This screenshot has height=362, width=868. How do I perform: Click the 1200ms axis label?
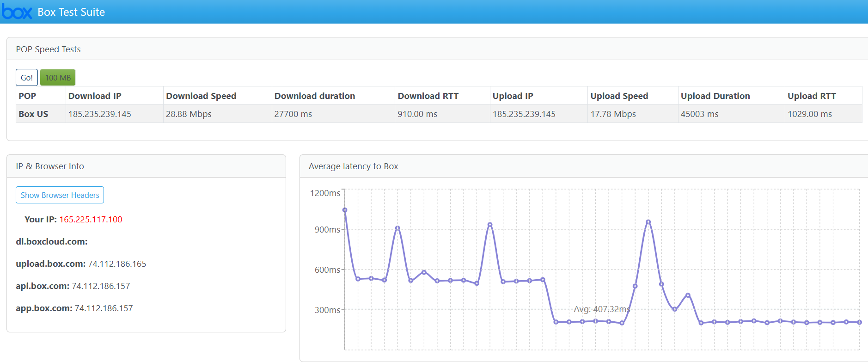[x=325, y=193]
